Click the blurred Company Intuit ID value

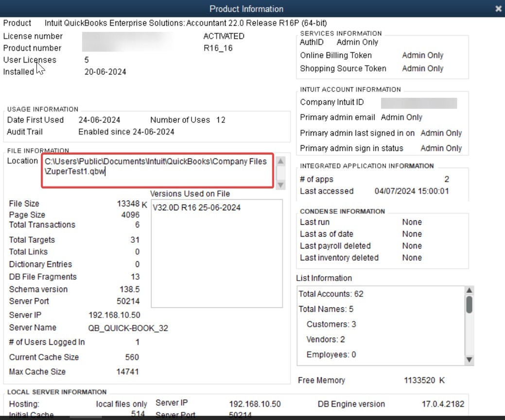[x=419, y=103]
